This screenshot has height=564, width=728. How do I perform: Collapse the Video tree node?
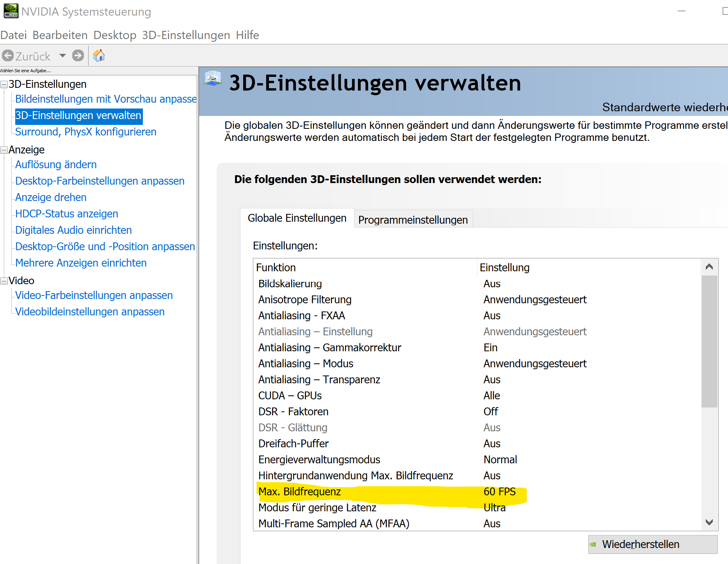(4, 281)
